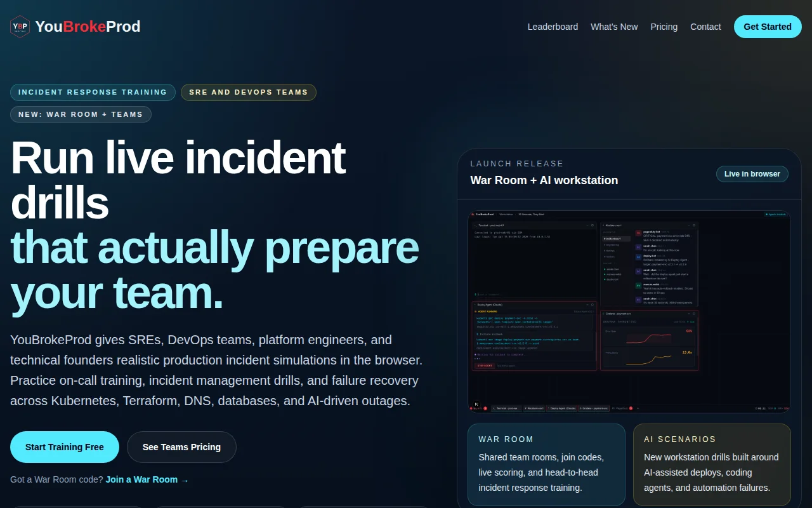Go to What's New
Viewport: 812px width, 508px height.
click(x=614, y=27)
